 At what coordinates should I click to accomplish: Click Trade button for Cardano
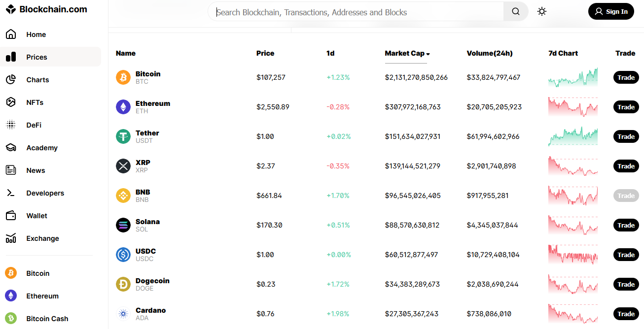click(626, 314)
